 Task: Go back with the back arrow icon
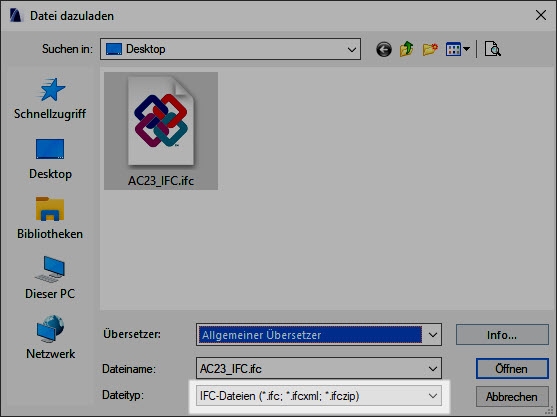[x=384, y=49]
